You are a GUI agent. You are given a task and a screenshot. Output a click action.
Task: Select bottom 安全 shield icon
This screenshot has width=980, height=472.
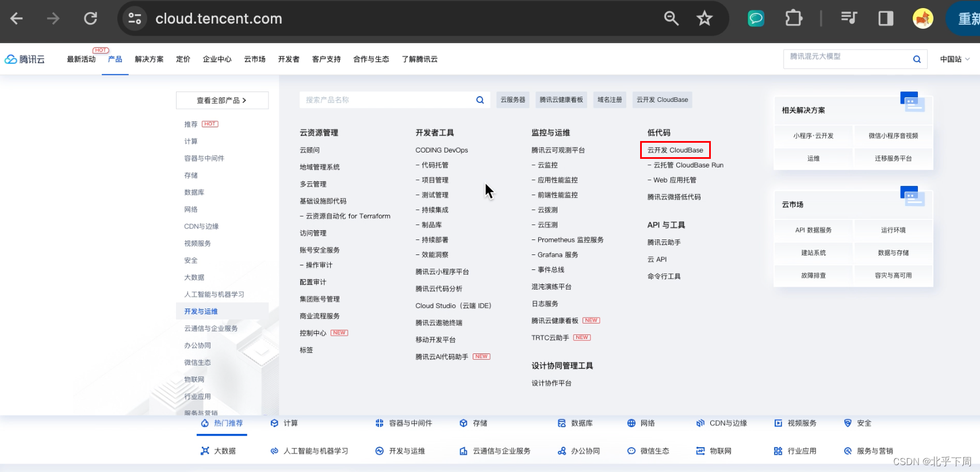pos(848,423)
